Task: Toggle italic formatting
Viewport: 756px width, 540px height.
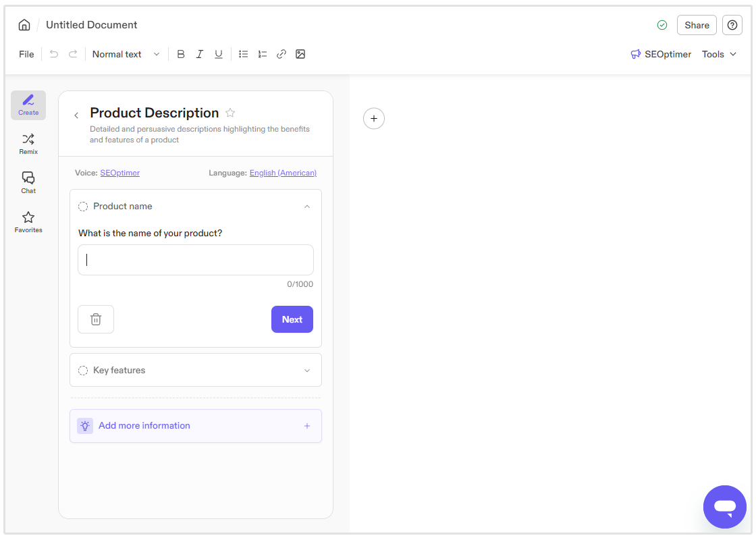Action: point(200,54)
